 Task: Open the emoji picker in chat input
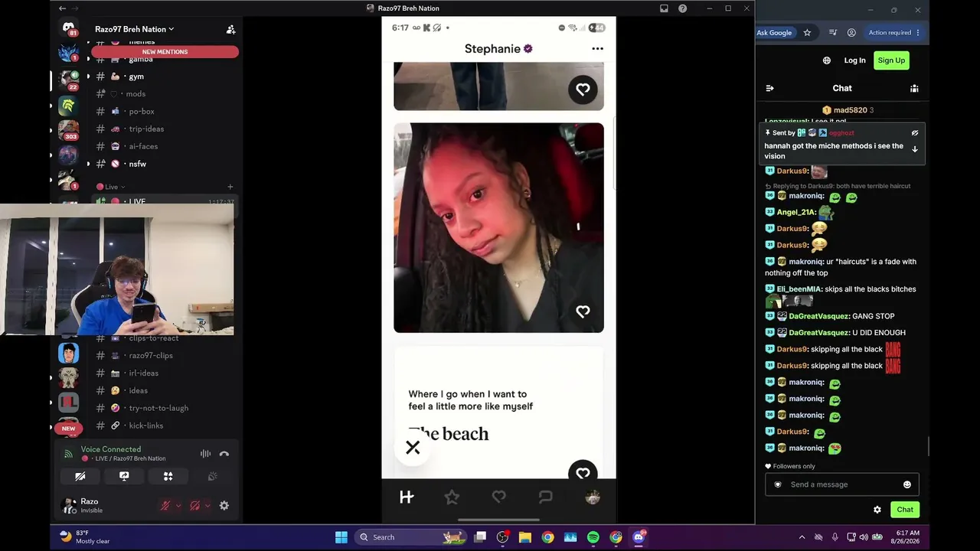907,484
